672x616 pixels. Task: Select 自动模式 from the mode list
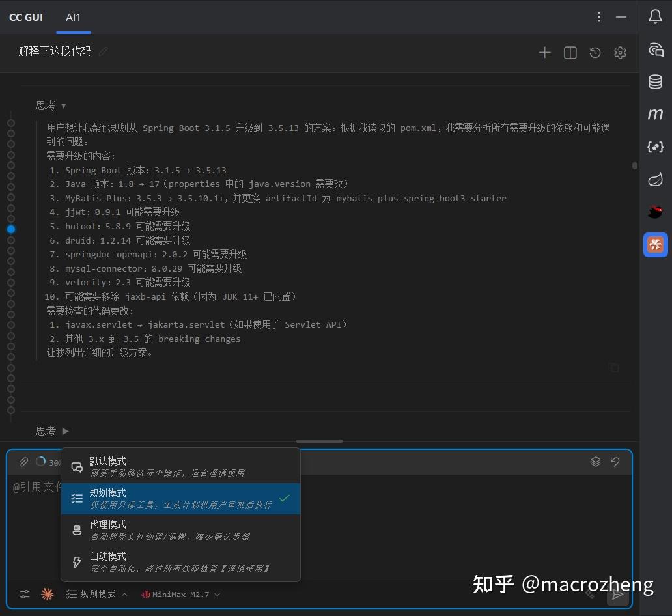point(180,562)
